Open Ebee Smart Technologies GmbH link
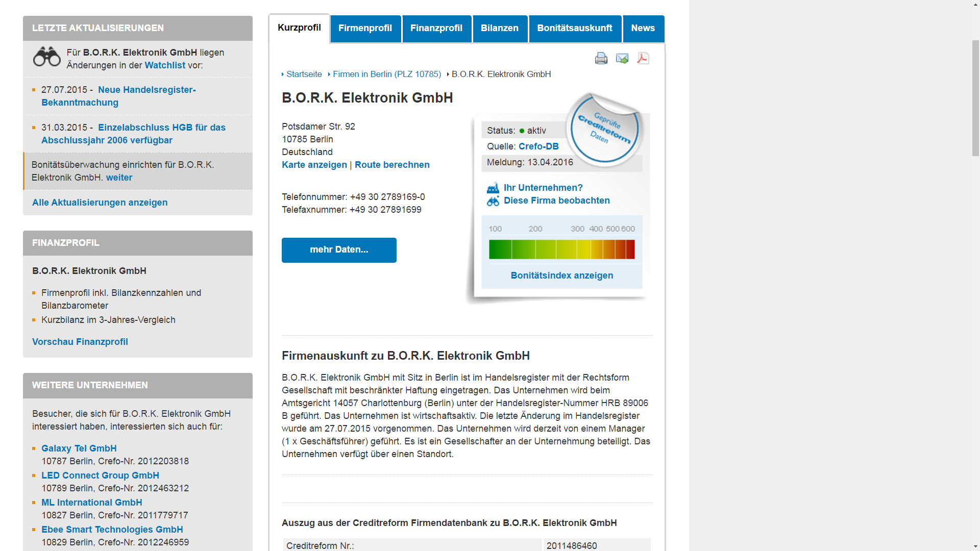980x551 pixels. [x=112, y=530]
